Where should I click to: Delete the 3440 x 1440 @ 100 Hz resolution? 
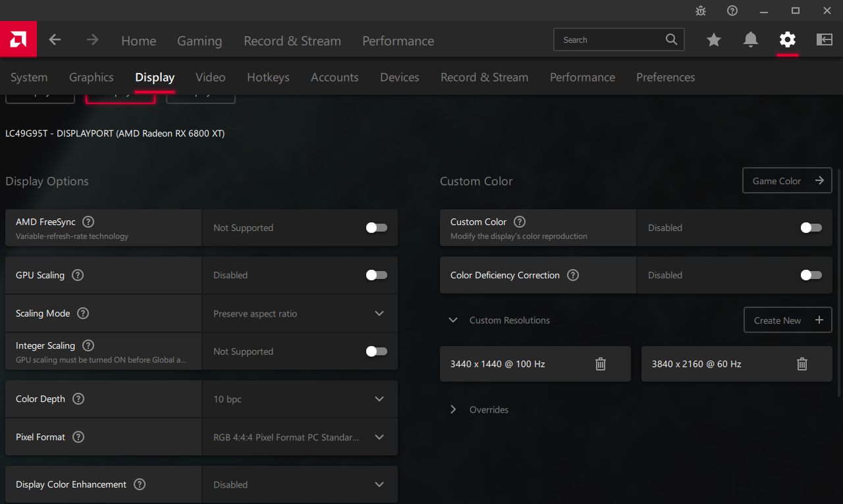coord(601,364)
